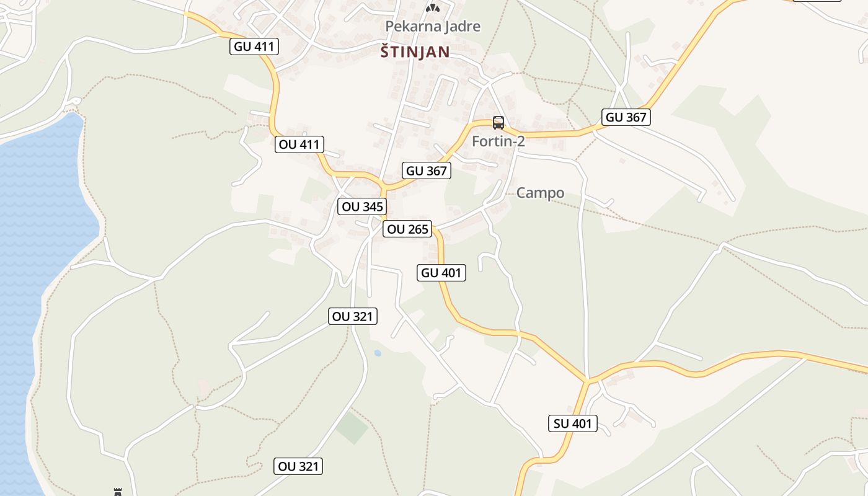This screenshot has width=868, height=496.
Task: Select the GU 411 road shield
Action: click(254, 46)
